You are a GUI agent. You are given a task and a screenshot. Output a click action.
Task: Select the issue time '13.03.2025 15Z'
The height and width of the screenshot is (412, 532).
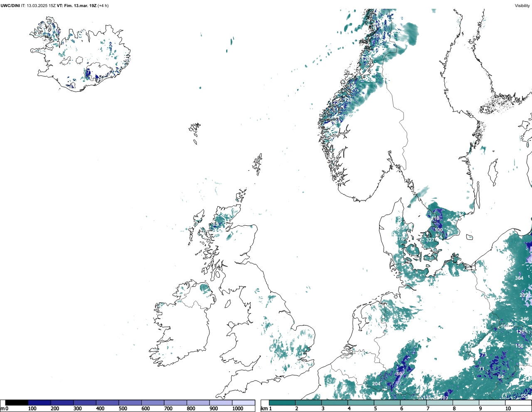pos(42,6)
